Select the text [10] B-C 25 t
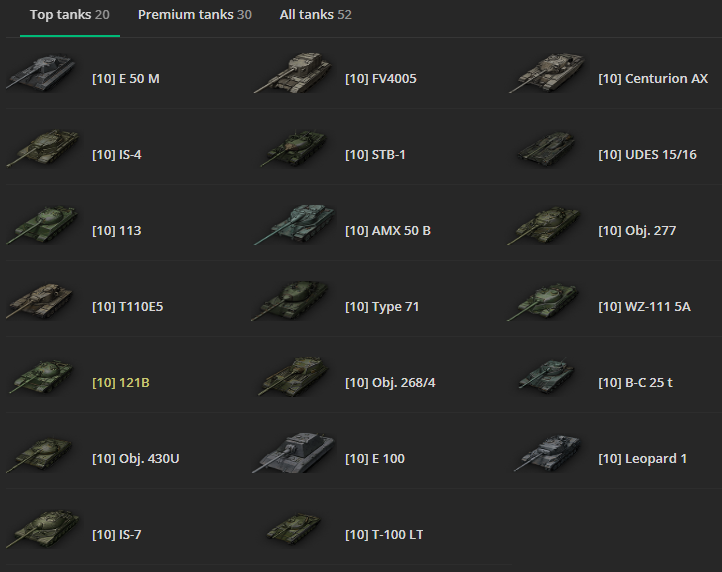Viewport: 722px width, 572px height. [635, 383]
